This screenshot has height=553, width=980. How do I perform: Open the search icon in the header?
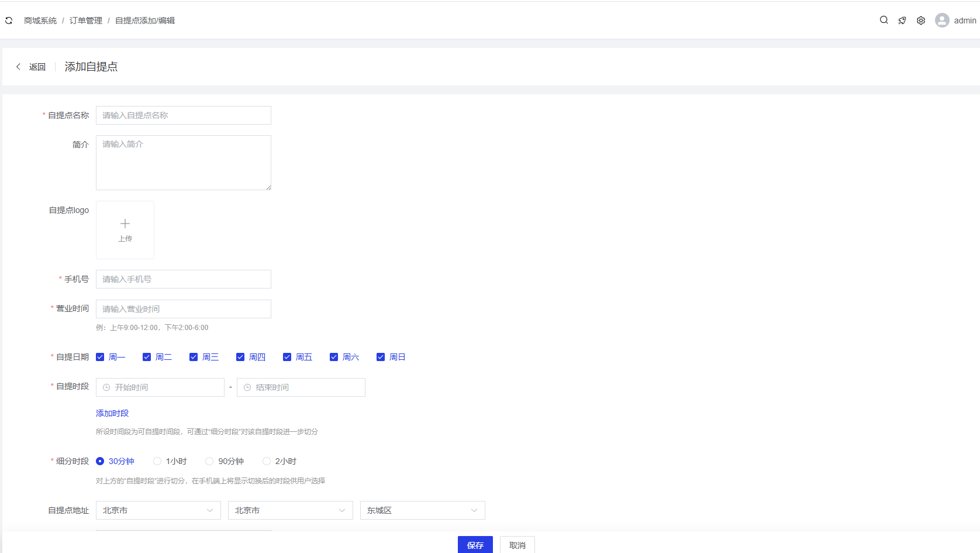click(x=884, y=20)
